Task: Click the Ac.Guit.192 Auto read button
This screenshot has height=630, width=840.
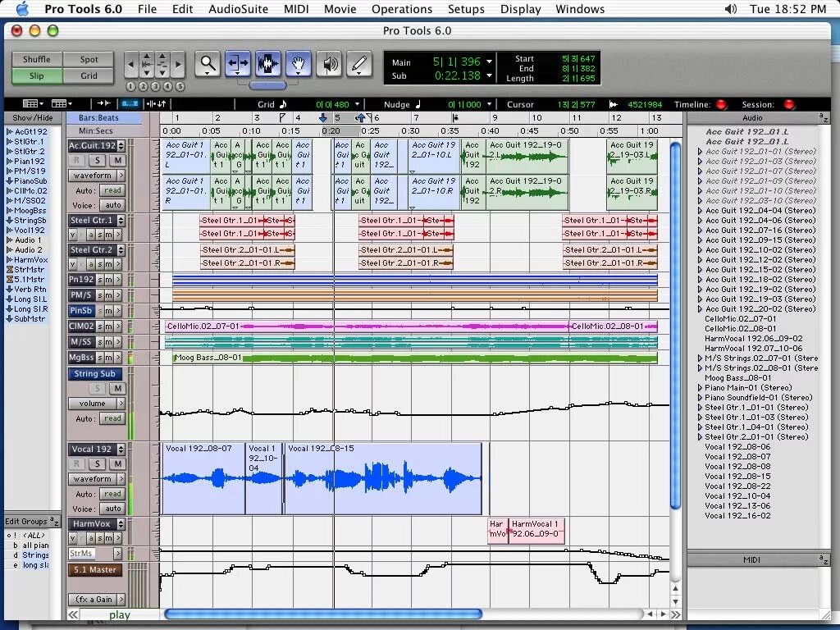Action: tap(112, 190)
